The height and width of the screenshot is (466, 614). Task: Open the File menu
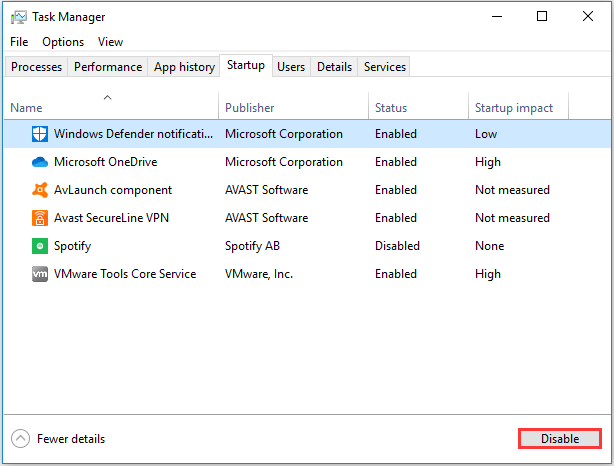pos(19,42)
